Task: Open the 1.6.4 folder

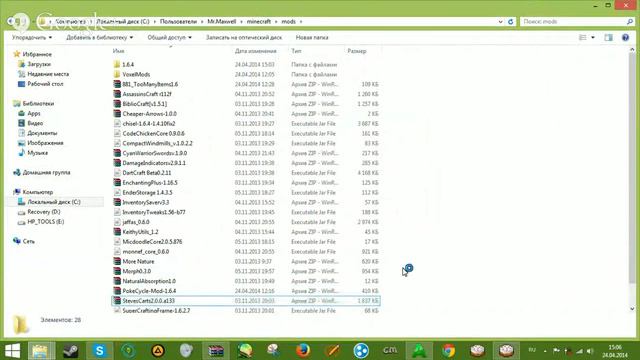Action: [x=128, y=64]
